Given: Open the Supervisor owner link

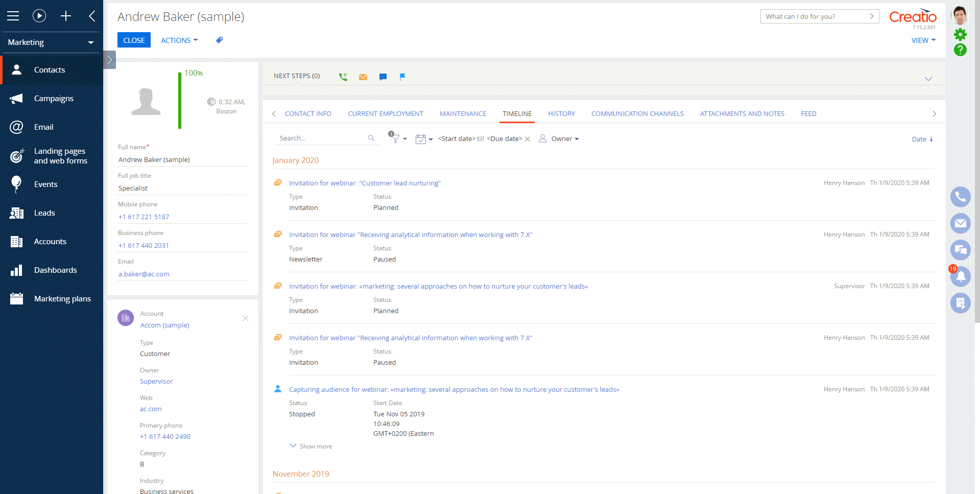Looking at the screenshot, I should tap(156, 382).
